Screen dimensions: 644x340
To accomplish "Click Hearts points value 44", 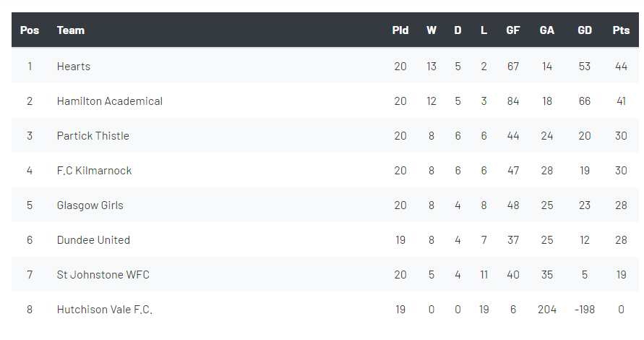I will tap(621, 67).
